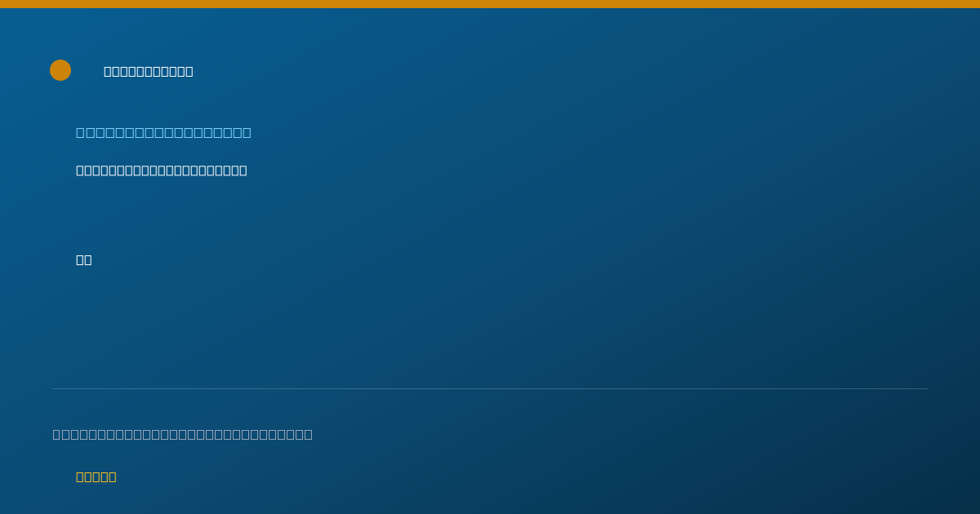This screenshot has height=514, width=980.
Task: Click the orange circle logo icon
Action: click(60, 70)
